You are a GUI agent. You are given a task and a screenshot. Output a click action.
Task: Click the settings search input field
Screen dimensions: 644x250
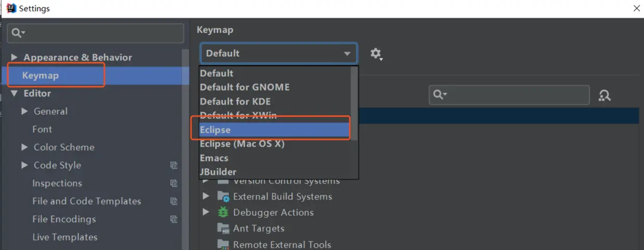point(96,33)
